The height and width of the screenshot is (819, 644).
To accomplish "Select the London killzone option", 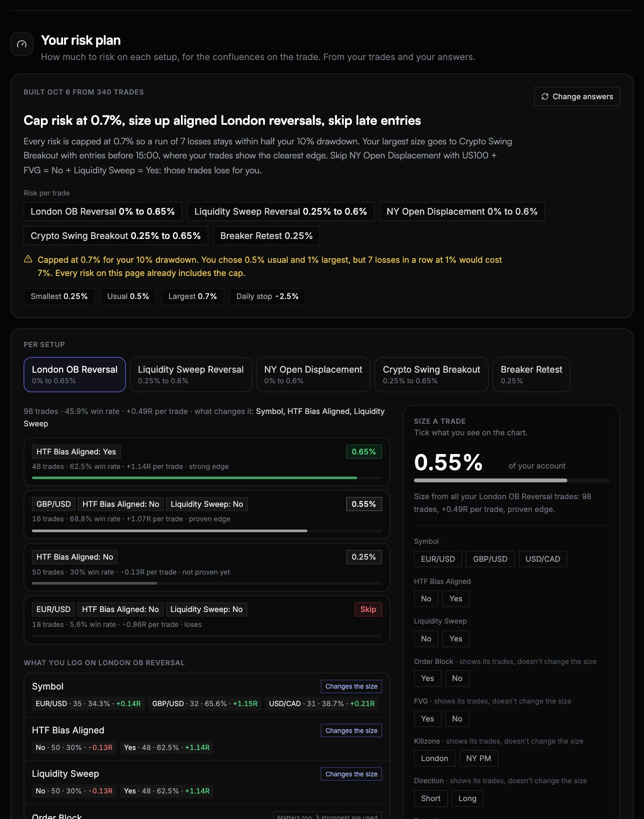I will (434, 758).
